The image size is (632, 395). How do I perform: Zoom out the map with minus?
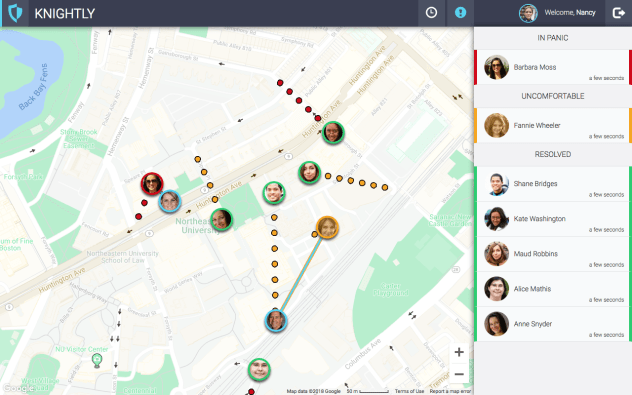pyautogui.click(x=459, y=374)
